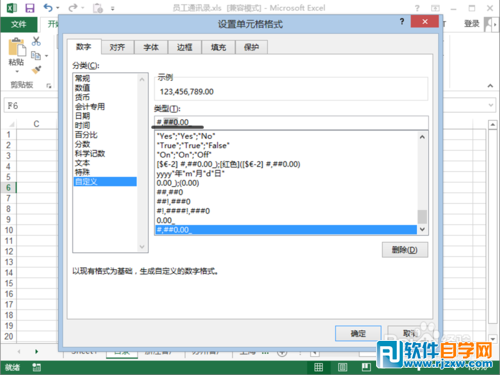Screen dimensions: 500x375
Task: Click Page Layout view icon in status bar
Action: (342, 367)
